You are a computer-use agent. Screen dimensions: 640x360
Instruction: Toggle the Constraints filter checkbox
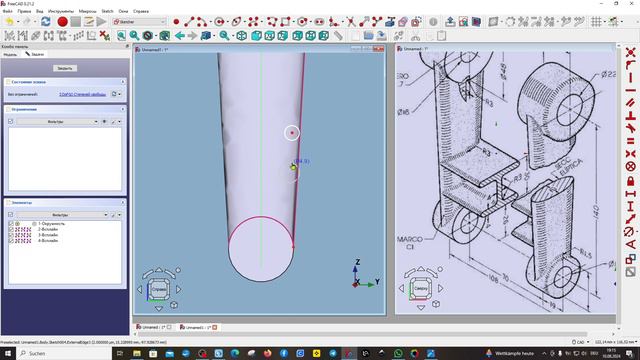click(x=11, y=121)
